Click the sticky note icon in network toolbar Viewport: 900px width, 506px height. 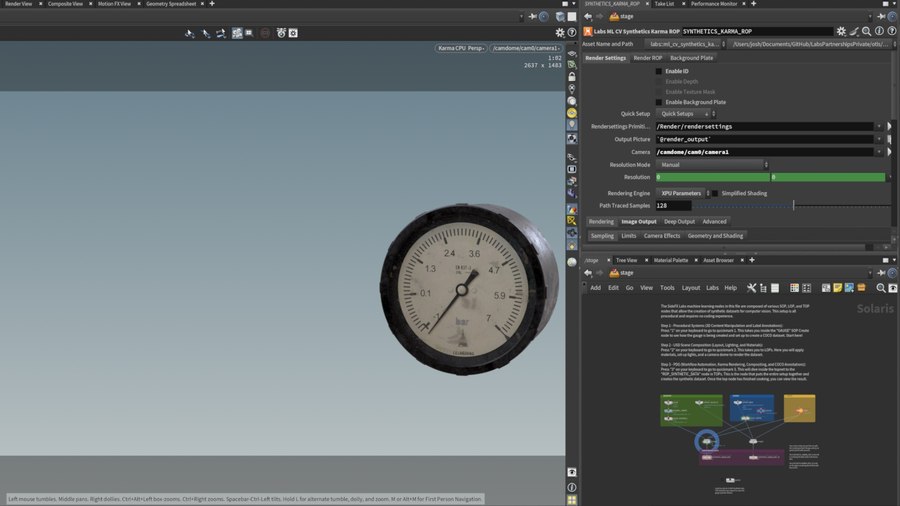click(x=837, y=288)
